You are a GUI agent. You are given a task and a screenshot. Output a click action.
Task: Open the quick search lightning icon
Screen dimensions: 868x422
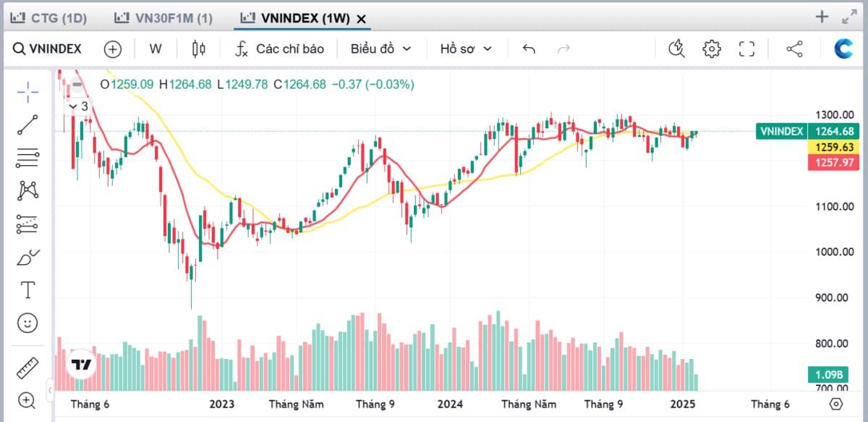[677, 49]
